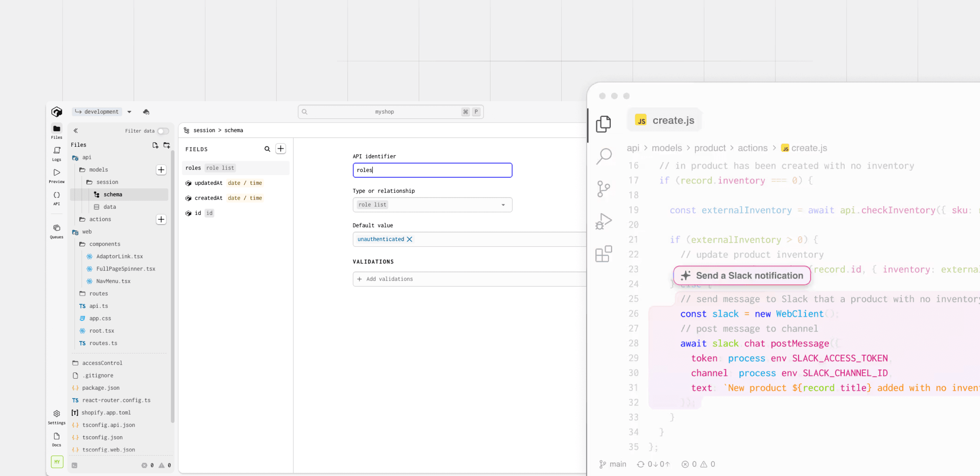Click the search icon in FIELDS header

pos(267,149)
